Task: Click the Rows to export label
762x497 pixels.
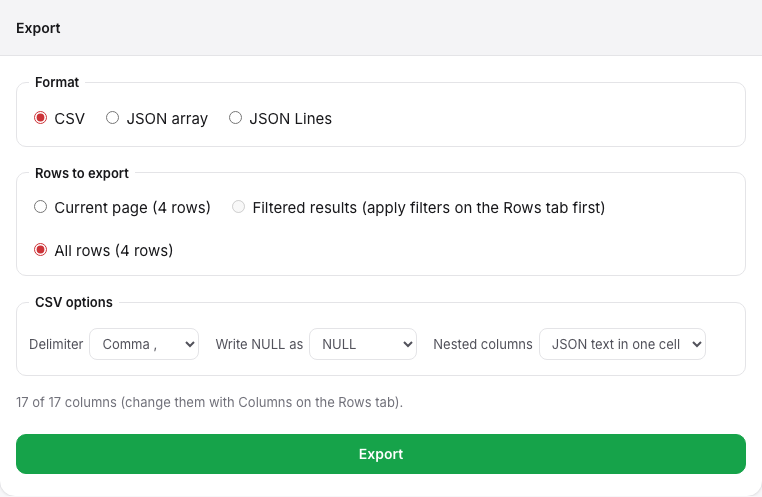Action: coord(82,173)
